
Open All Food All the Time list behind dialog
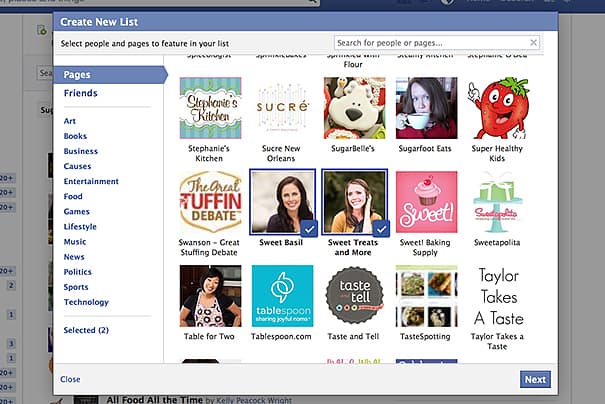pyautogui.click(x=155, y=400)
